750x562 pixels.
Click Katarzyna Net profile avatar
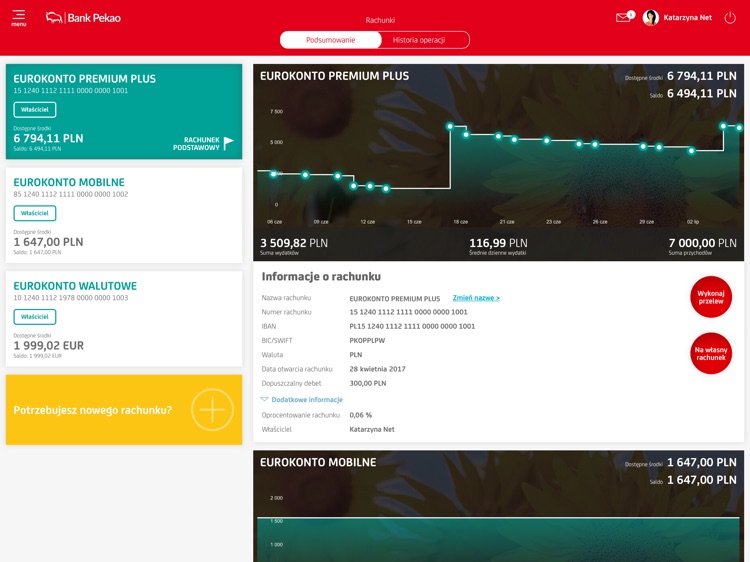(x=651, y=18)
